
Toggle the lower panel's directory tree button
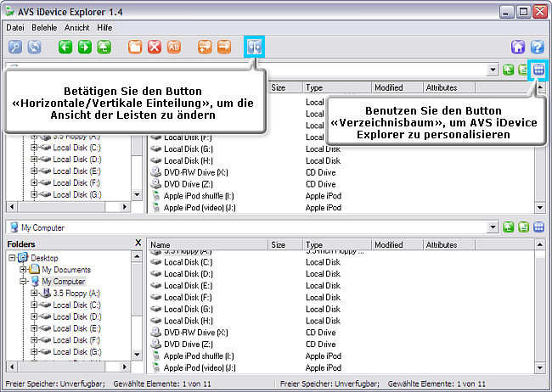[538, 227]
